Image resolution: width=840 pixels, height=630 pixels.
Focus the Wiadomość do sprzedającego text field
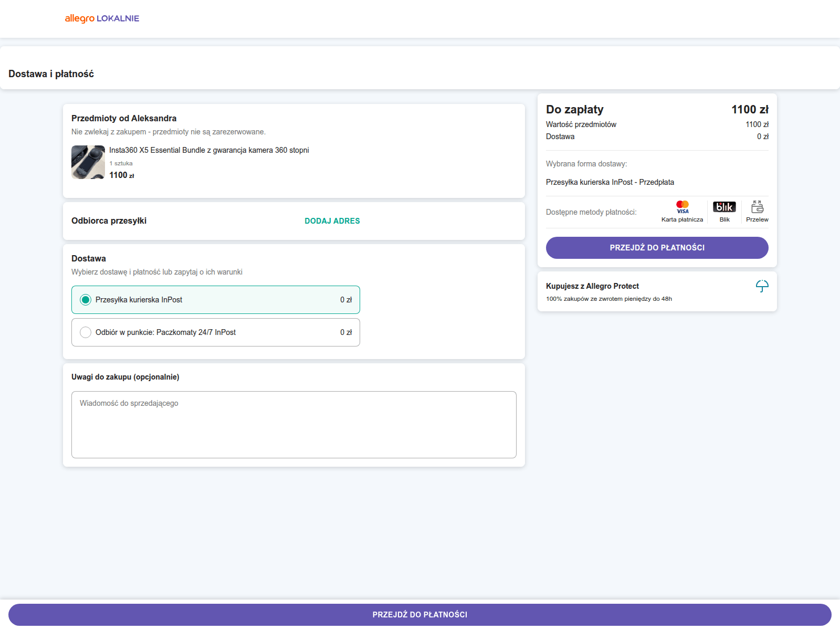pos(294,425)
